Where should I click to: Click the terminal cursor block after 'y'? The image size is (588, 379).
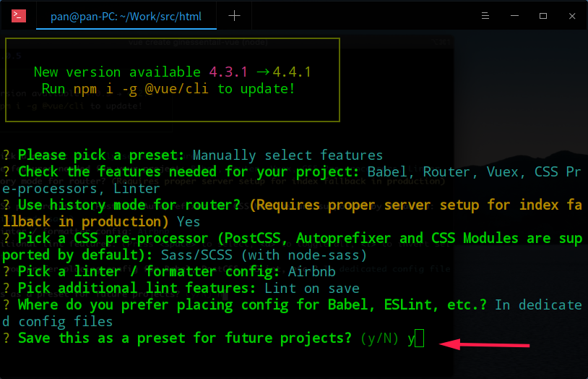[420, 338]
